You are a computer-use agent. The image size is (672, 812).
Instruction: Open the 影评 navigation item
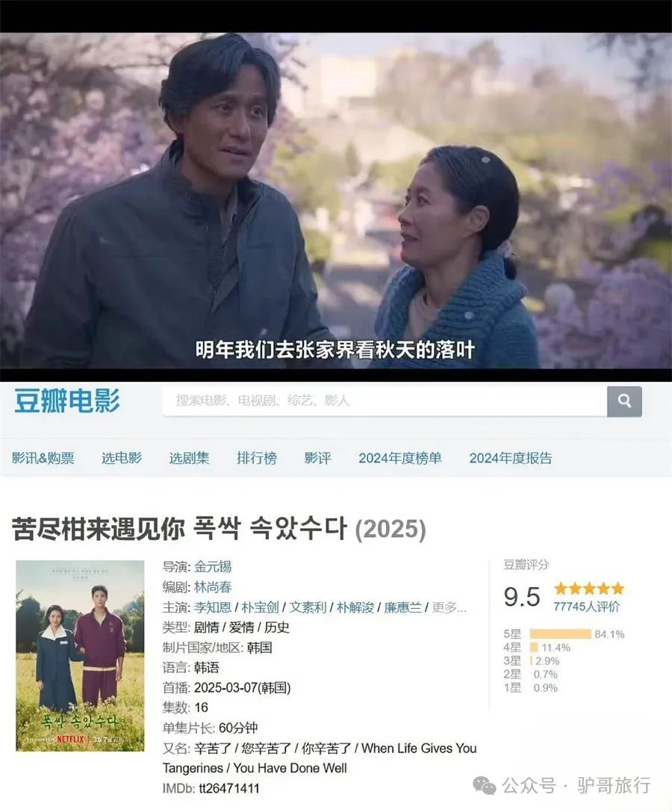[x=317, y=458]
